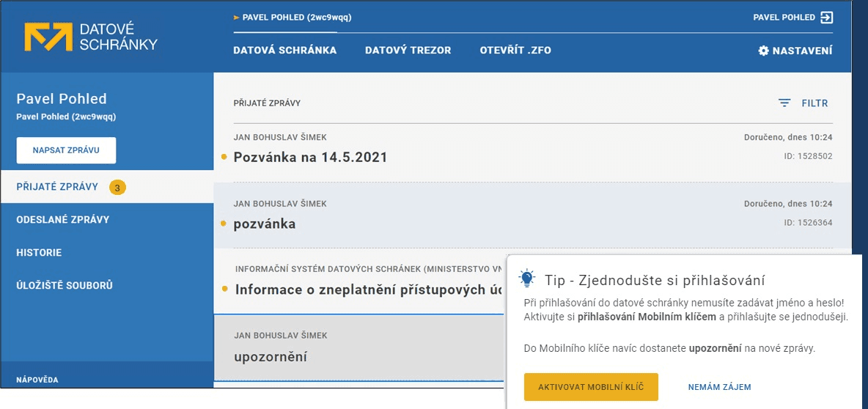This screenshot has width=868, height=409.
Task: Click the Datové schránky logo
Action: point(91,37)
